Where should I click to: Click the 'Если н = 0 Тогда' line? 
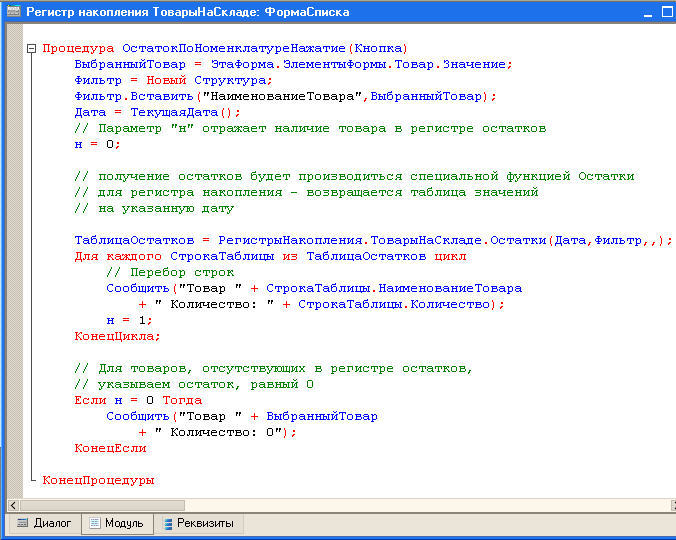tap(138, 400)
